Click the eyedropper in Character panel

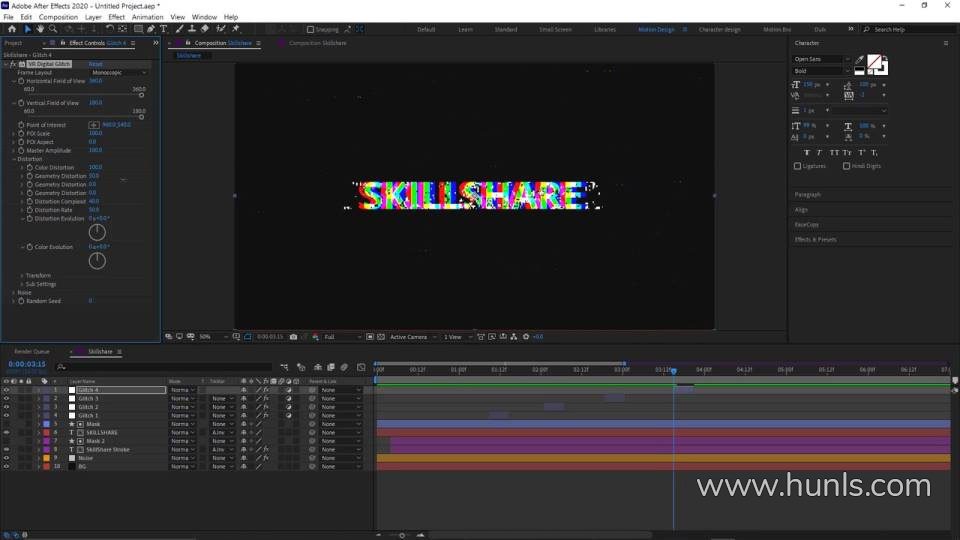tap(860, 59)
